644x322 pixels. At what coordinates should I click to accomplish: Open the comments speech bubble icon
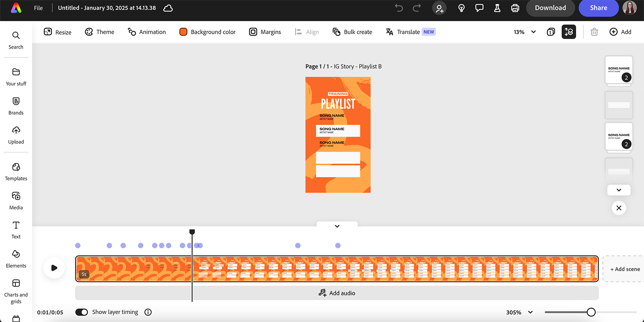(479, 8)
